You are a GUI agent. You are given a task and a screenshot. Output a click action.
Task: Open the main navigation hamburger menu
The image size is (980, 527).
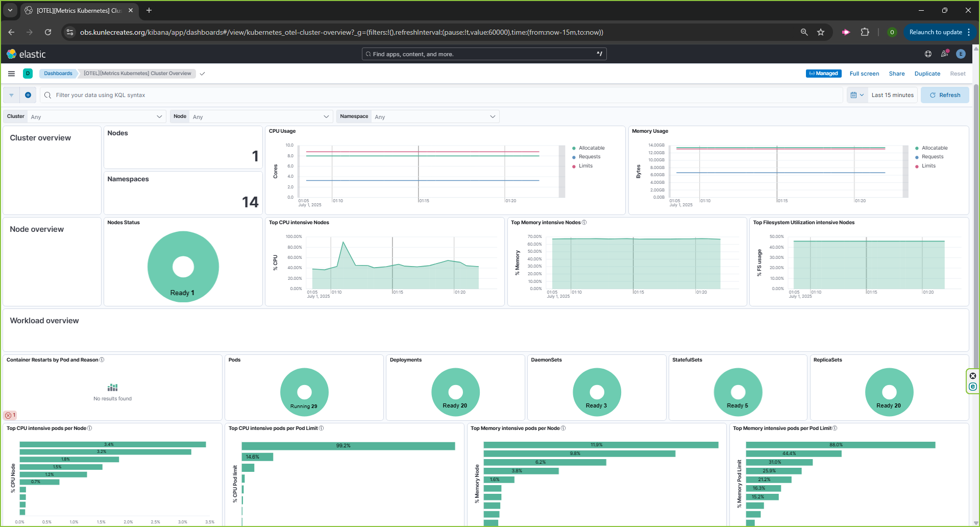[x=11, y=74]
